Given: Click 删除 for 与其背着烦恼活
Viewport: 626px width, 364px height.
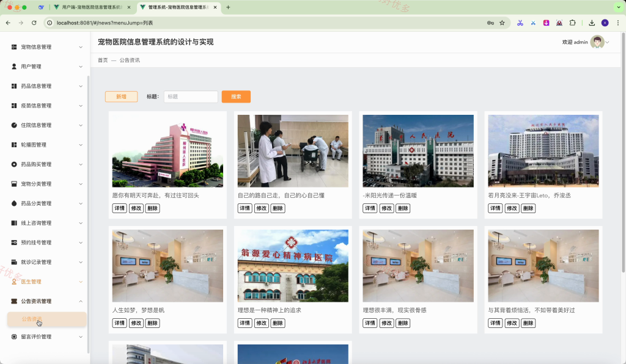Looking at the screenshot, I should (x=528, y=323).
